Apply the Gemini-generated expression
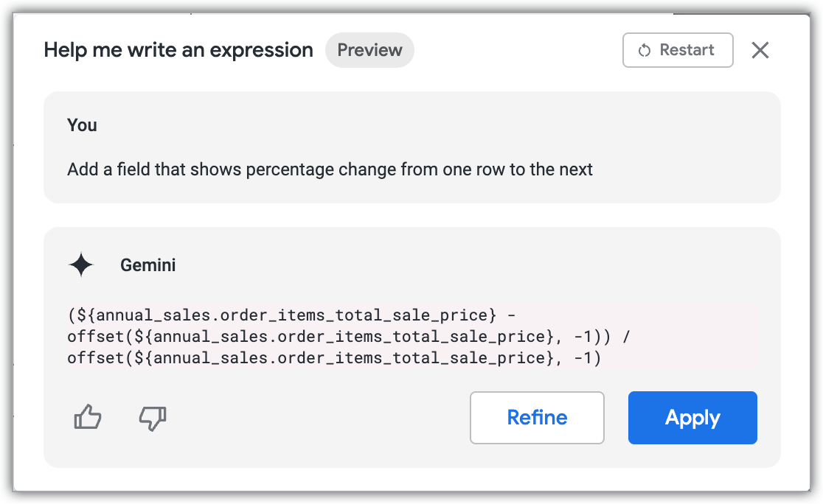 pos(692,418)
